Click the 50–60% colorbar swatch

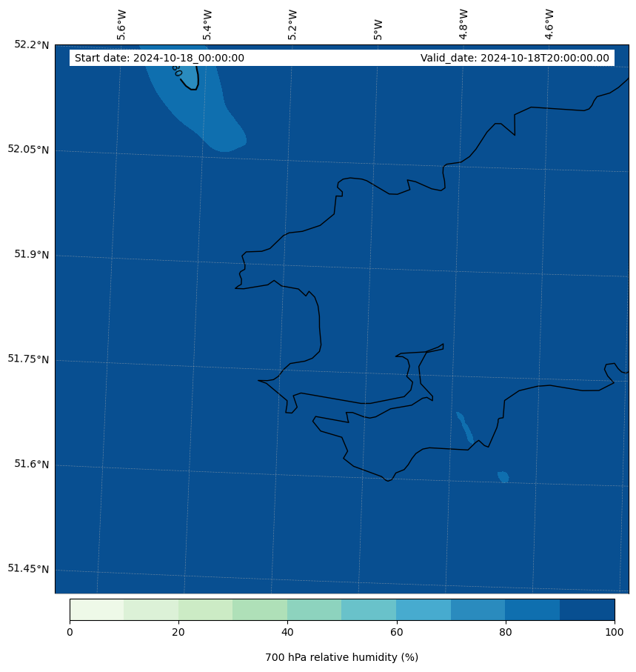coord(369,610)
